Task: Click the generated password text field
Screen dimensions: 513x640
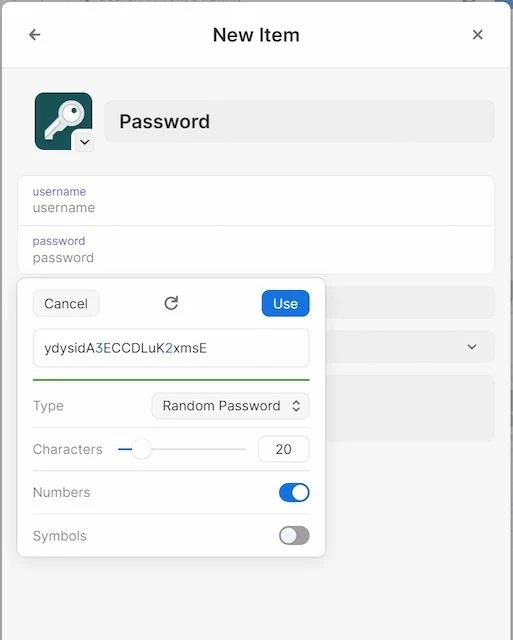Action: coord(171,348)
